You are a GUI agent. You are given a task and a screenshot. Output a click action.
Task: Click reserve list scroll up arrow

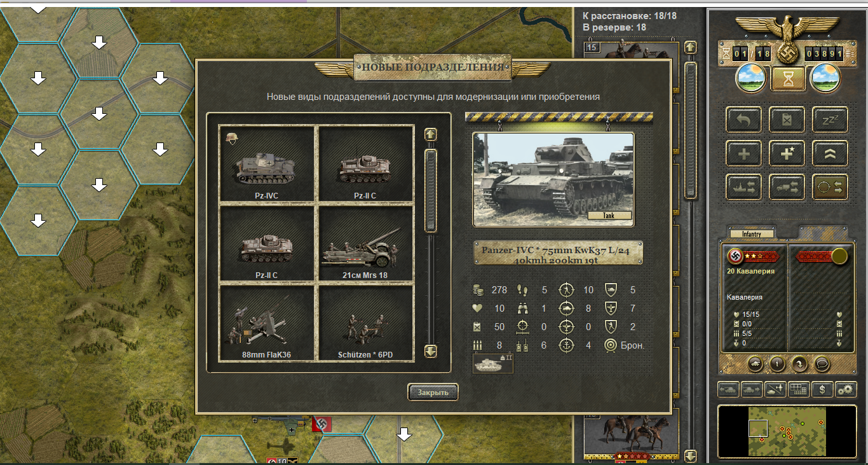click(691, 48)
